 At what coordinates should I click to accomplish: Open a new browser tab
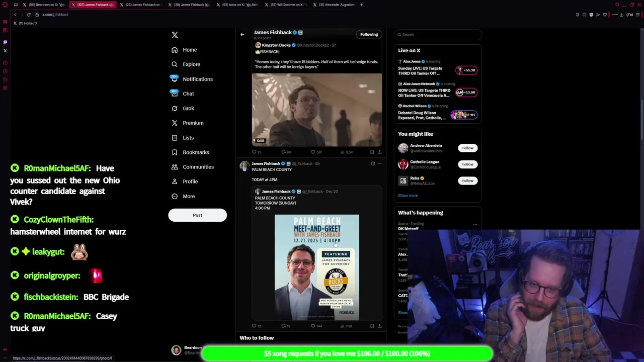[362, 5]
